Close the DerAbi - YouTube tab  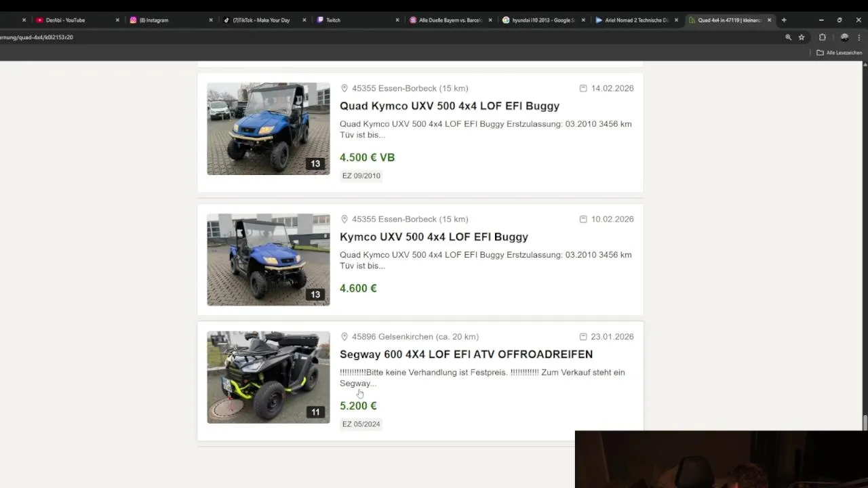tap(117, 20)
